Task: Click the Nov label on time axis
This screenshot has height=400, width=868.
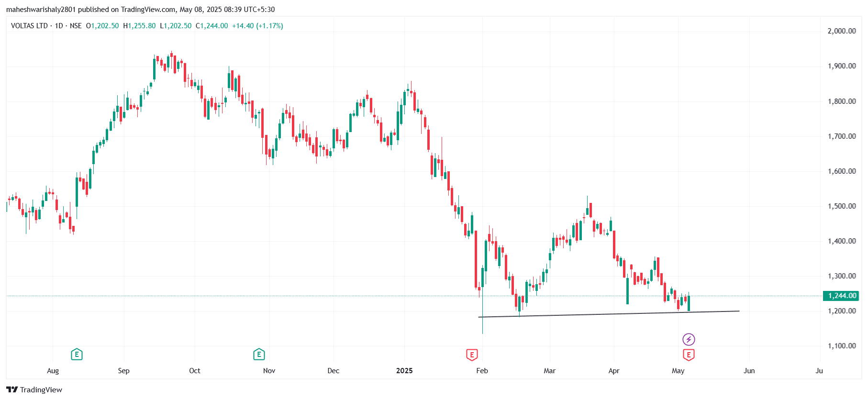Action: point(269,371)
